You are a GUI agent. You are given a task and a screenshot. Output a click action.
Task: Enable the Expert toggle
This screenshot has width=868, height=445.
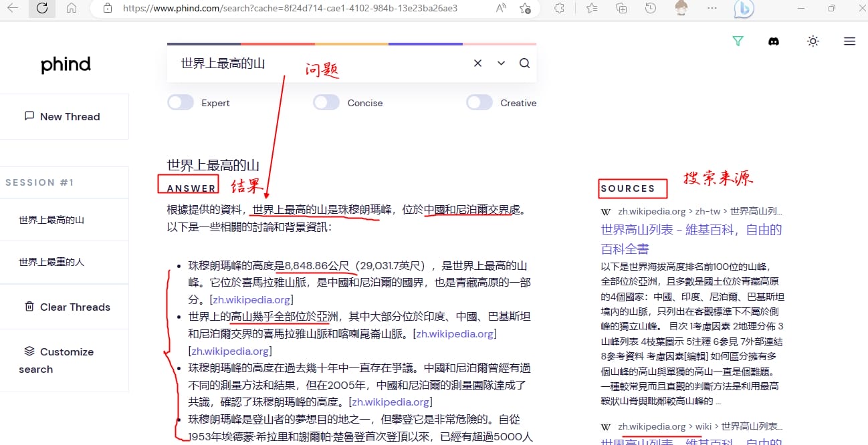[181, 103]
